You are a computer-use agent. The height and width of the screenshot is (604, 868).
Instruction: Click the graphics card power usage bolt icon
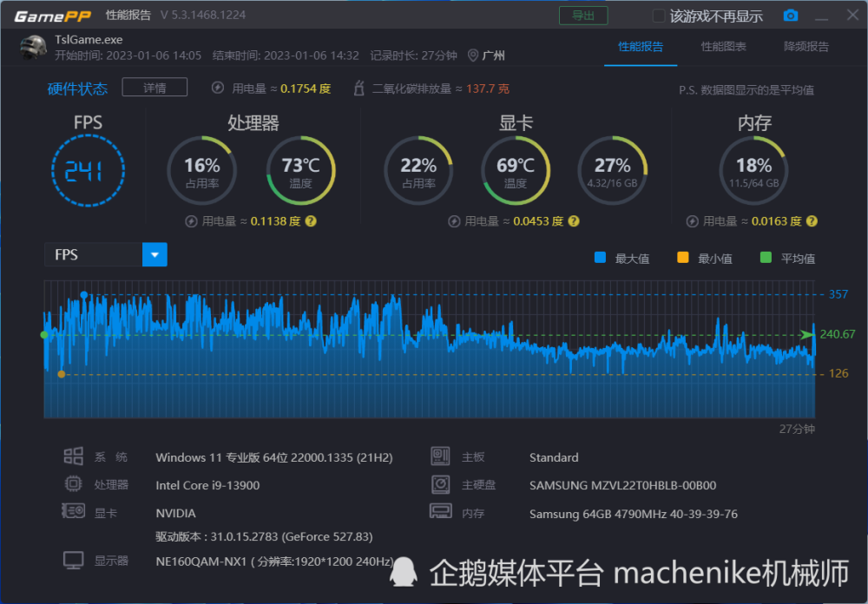[x=454, y=221]
